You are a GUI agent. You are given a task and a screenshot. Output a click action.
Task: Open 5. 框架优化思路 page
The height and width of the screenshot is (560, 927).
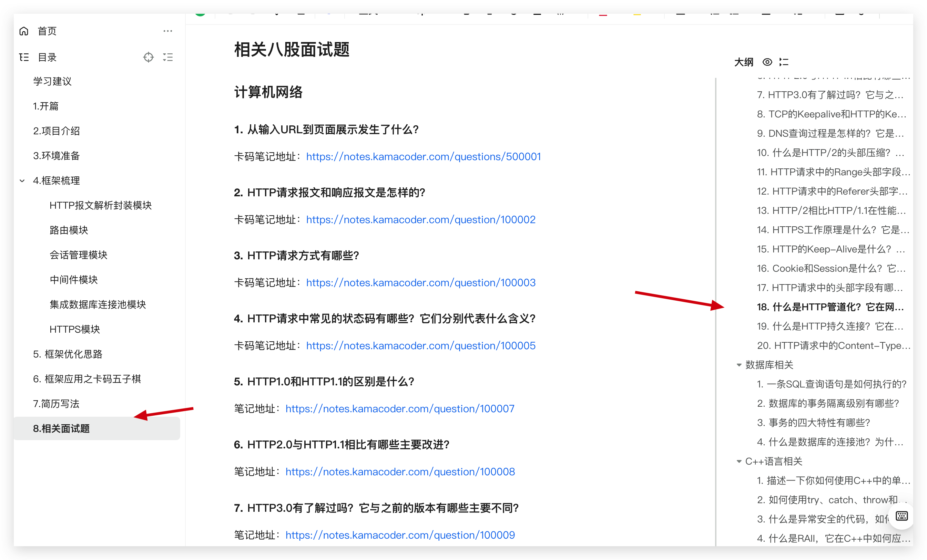68,354
